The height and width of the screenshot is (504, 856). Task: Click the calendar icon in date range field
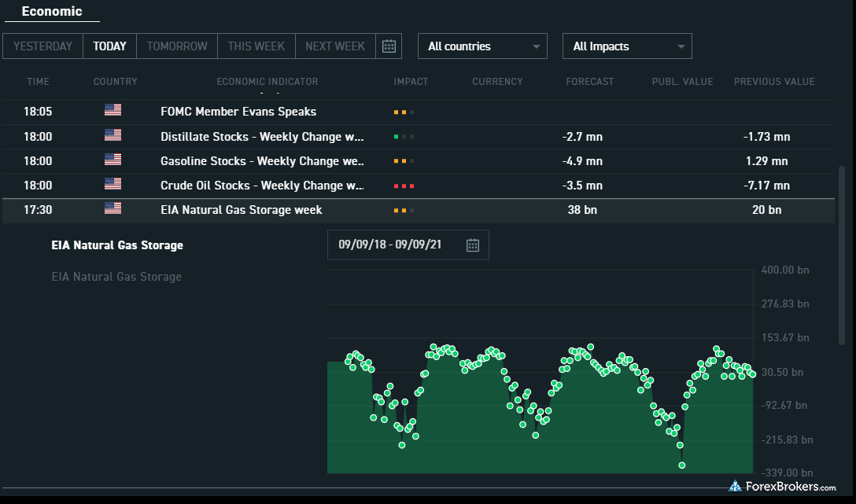[472, 245]
